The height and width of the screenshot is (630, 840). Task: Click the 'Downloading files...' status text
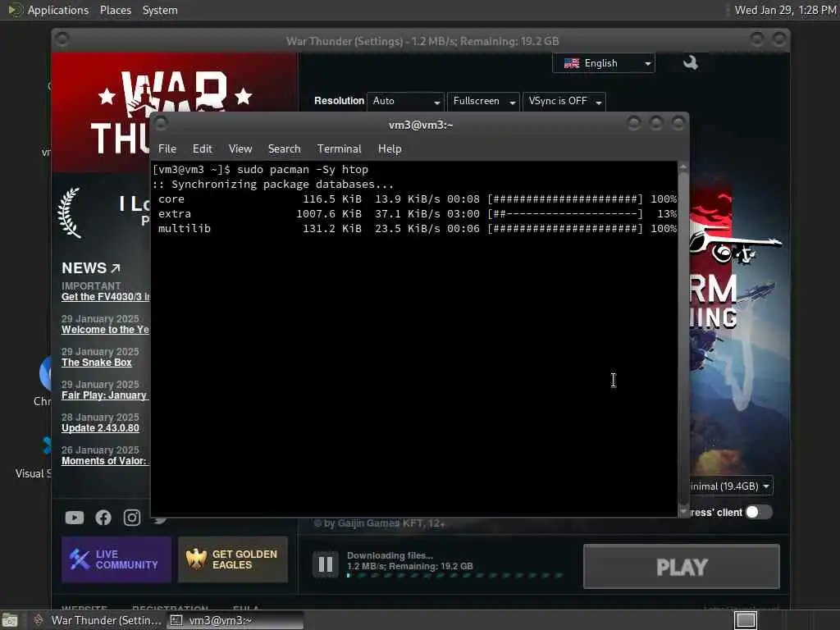point(390,555)
